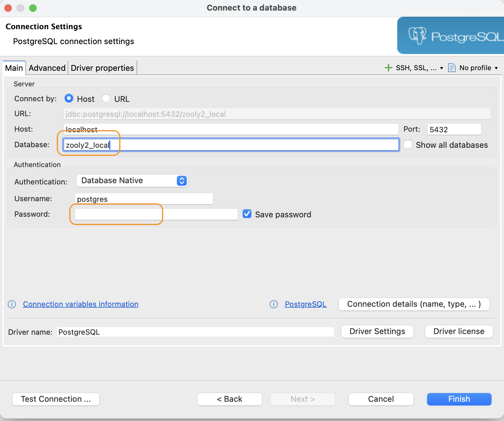Enable Show all databases checkbox
The width and height of the screenshot is (504, 421).
[x=408, y=145]
